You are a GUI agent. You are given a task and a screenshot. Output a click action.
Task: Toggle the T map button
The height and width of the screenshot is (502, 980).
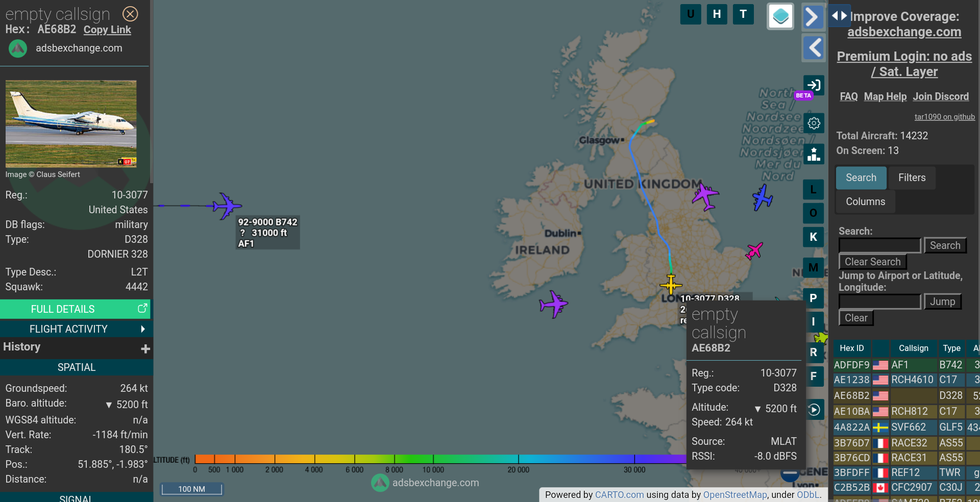[744, 14]
